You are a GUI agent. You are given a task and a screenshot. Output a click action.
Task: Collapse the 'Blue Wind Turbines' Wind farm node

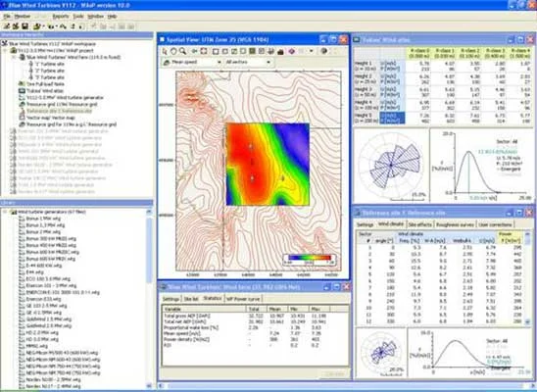click(x=15, y=57)
